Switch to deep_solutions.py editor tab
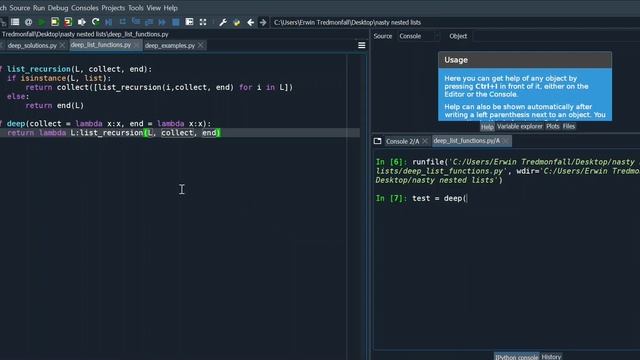The height and width of the screenshot is (360, 640). coord(32,45)
